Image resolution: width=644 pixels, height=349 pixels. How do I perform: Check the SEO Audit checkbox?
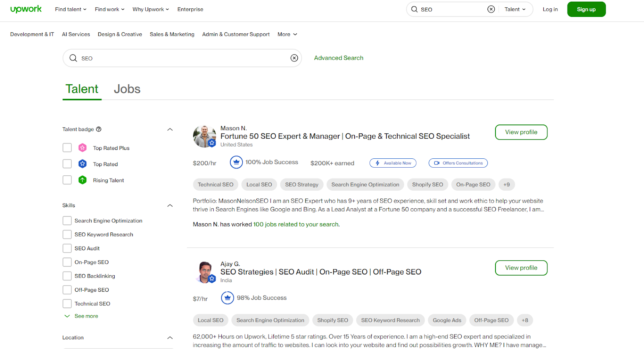(67, 248)
